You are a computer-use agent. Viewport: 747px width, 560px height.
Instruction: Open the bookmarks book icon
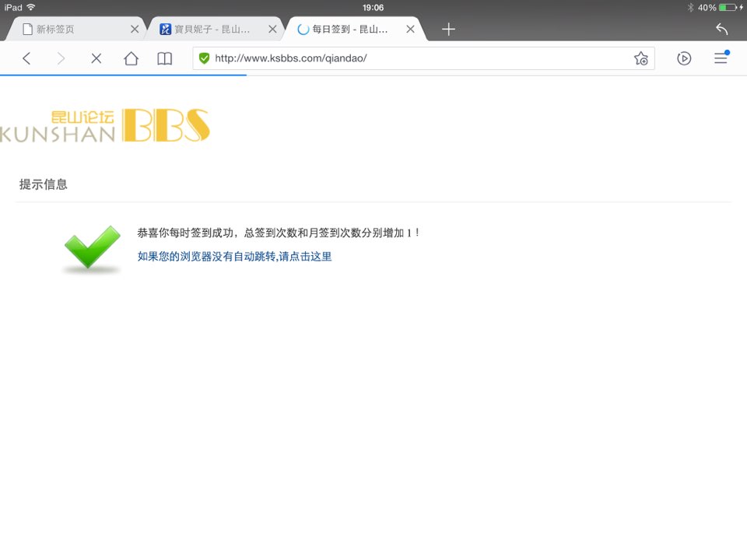[x=165, y=58]
